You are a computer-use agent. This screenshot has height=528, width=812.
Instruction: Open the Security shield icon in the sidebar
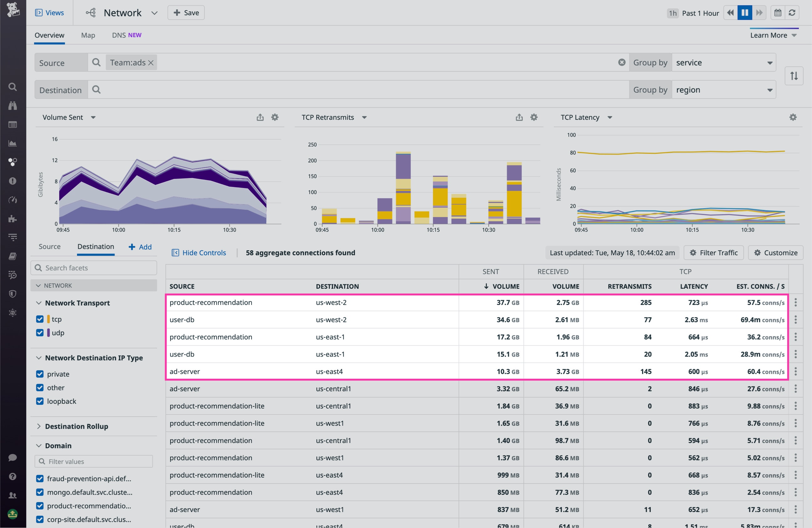point(13,294)
